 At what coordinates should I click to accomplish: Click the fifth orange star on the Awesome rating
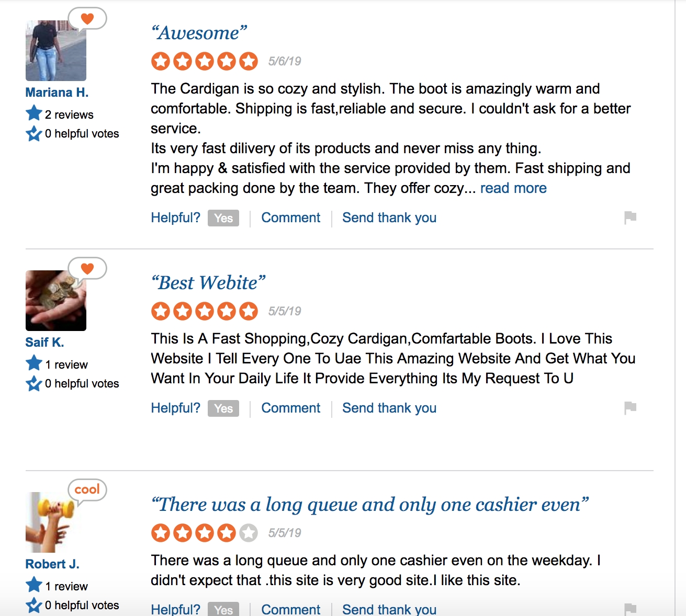[x=249, y=61]
